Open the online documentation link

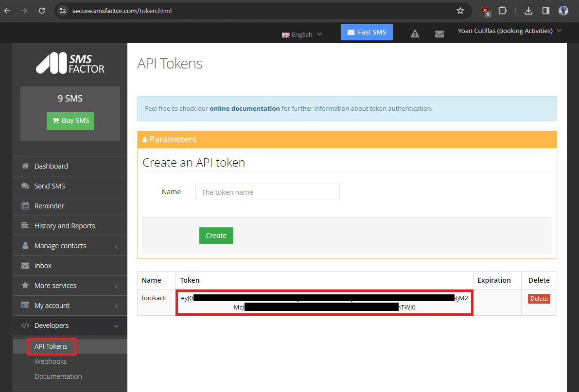click(245, 108)
